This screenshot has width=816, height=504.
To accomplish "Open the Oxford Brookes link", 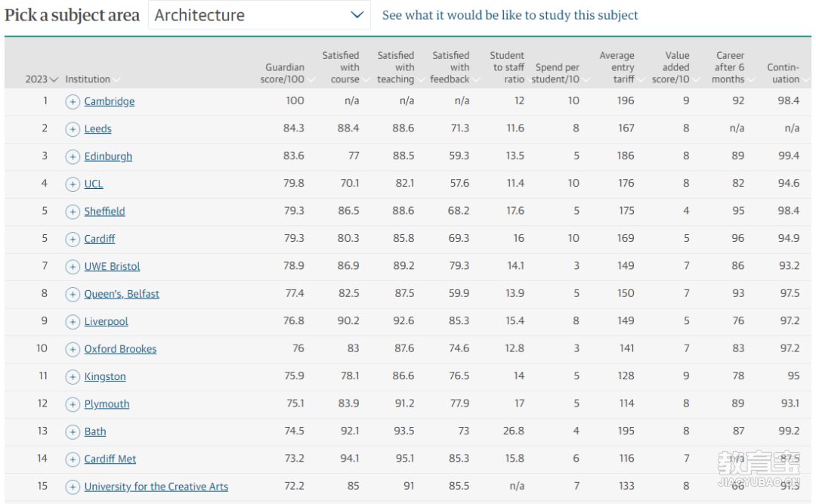I will pyautogui.click(x=120, y=349).
